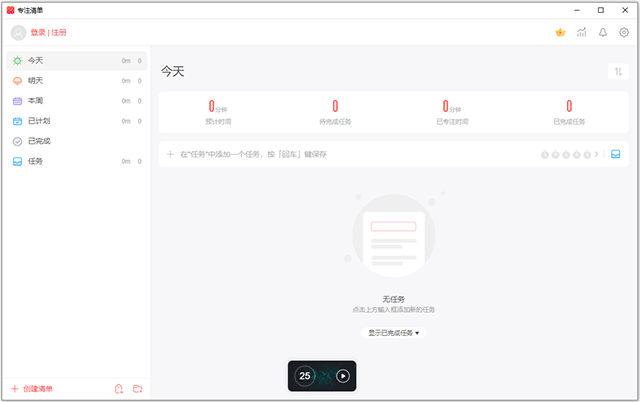Select the 已计划 list in sidebar
This screenshot has width=640, height=402.
77,121
